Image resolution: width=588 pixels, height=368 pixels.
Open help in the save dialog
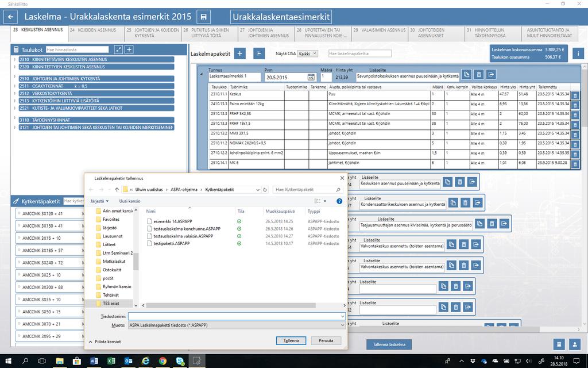339,201
